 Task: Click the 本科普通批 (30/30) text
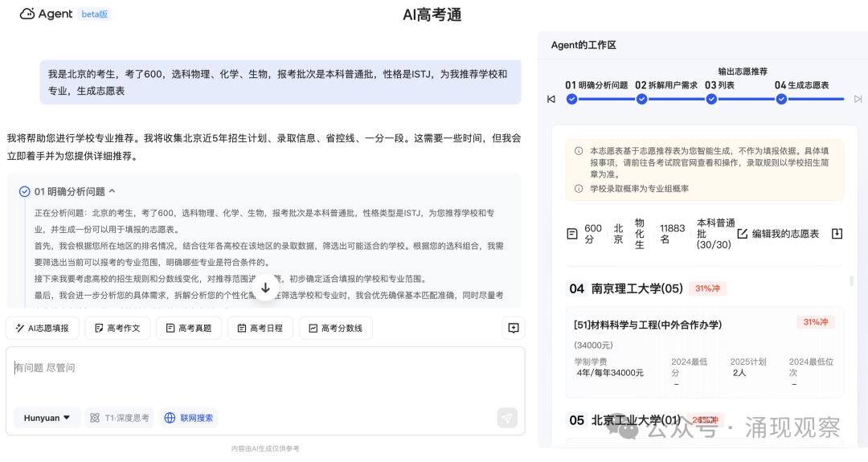(x=715, y=234)
